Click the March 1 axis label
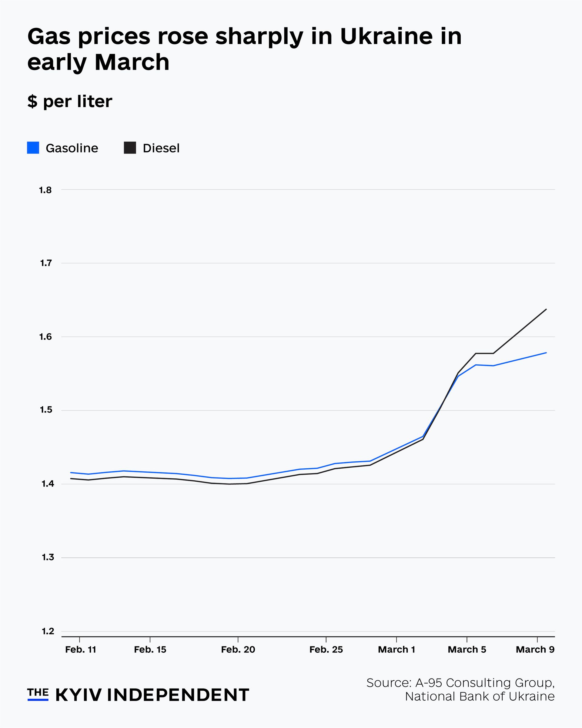This screenshot has width=582, height=728. pos(396,649)
